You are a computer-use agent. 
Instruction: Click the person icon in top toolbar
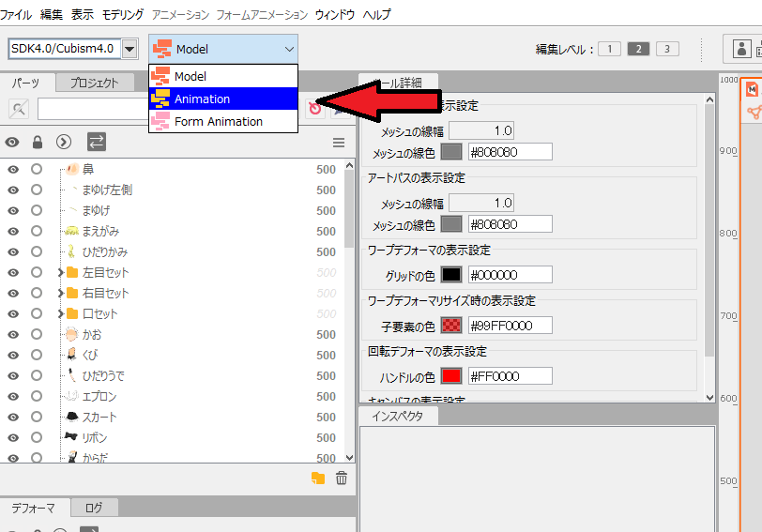pos(741,49)
